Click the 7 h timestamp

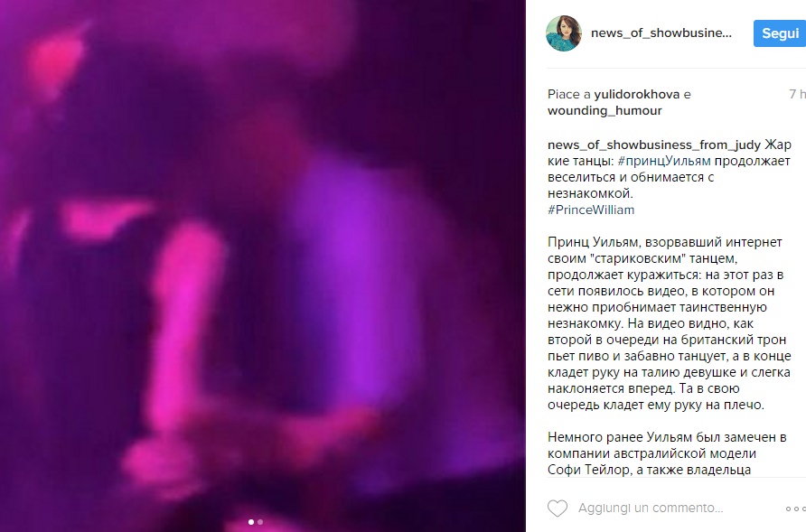coord(797,94)
